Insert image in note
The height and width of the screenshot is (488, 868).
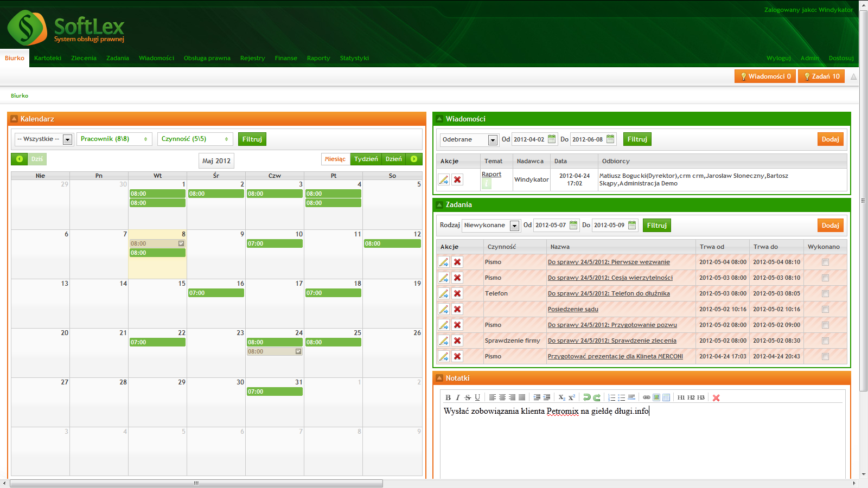[656, 397]
